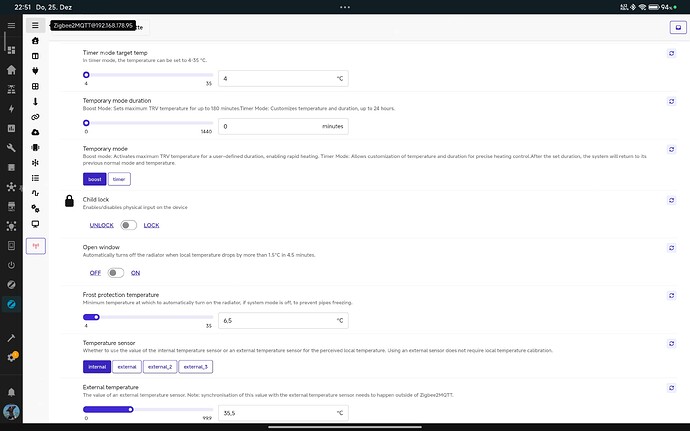
Task: Focus the Timer mode target temp input field
Action: 283,79
